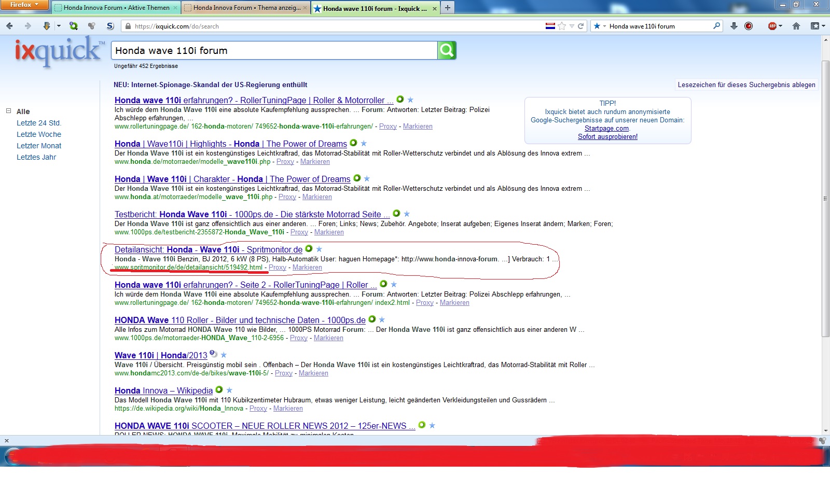Screen dimensions: 830x504
Task: Click the Netherlands flag icon in the address bar
Action: click(550, 26)
